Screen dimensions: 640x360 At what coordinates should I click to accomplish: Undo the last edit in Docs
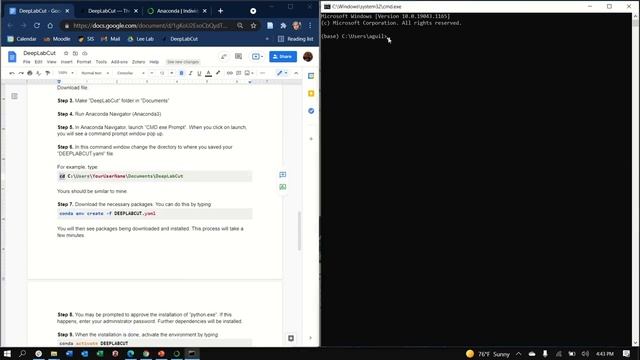pos(12,73)
